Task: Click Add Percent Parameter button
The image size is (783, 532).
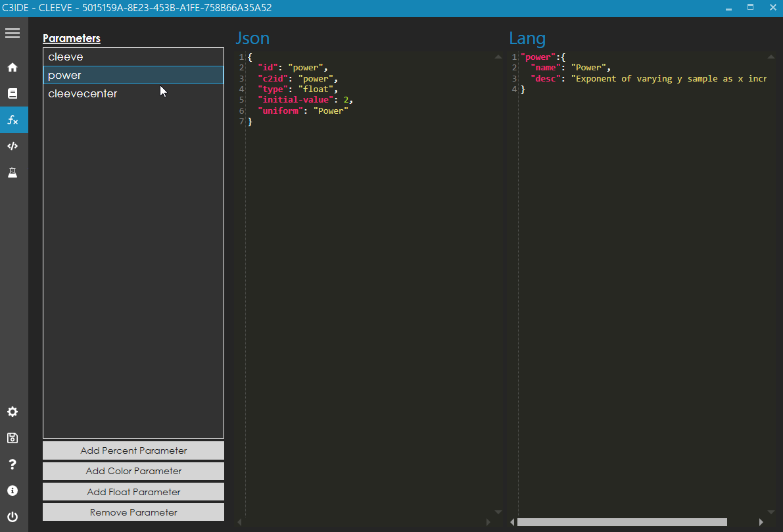Action: pyautogui.click(x=133, y=450)
